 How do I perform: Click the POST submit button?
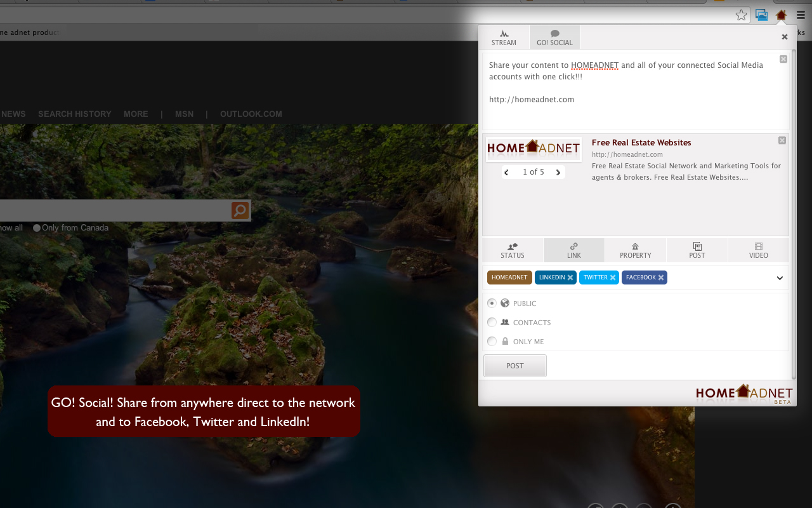pos(515,366)
